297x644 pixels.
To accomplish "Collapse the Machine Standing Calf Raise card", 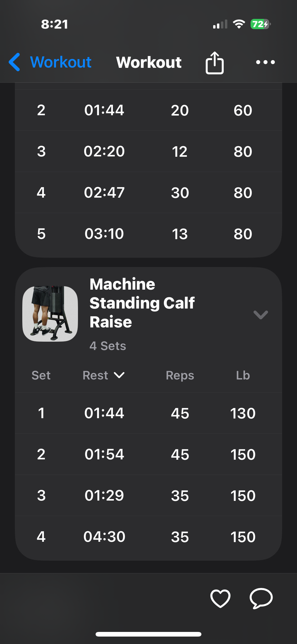I will point(260,315).
